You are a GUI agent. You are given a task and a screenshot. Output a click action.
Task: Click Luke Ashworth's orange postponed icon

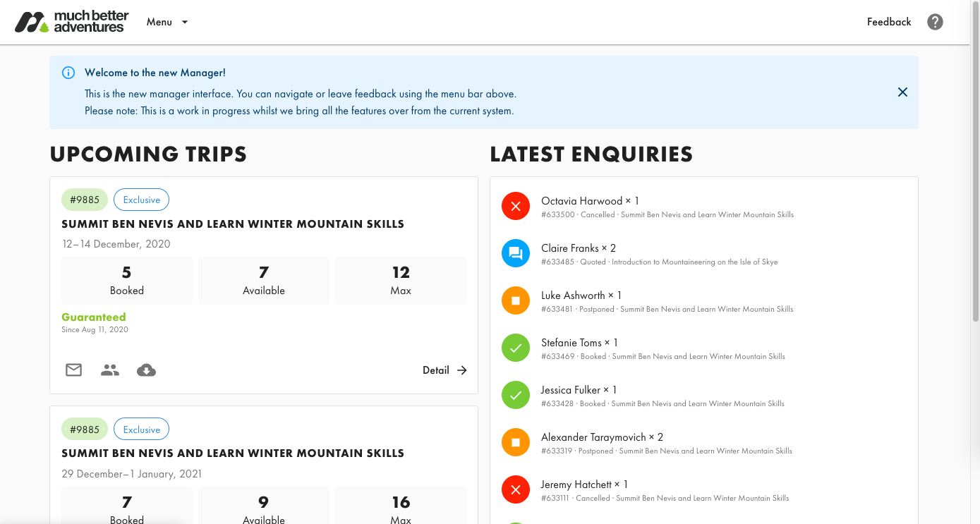pyautogui.click(x=516, y=301)
